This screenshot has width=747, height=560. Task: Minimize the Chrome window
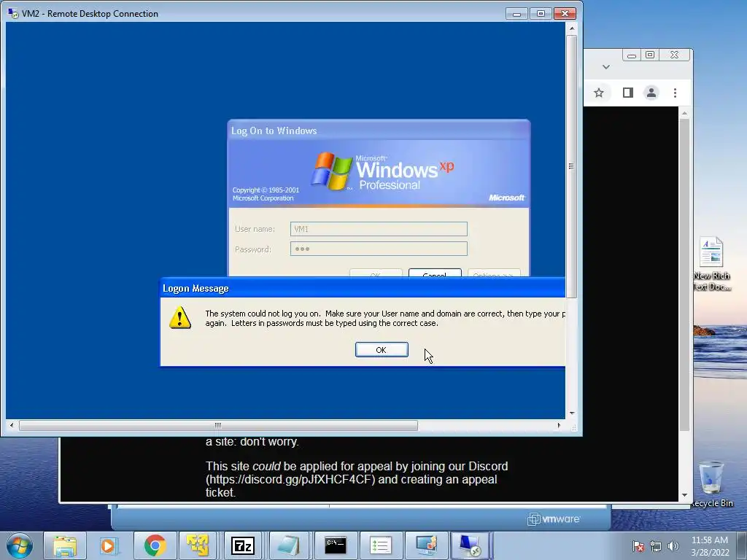click(x=632, y=55)
